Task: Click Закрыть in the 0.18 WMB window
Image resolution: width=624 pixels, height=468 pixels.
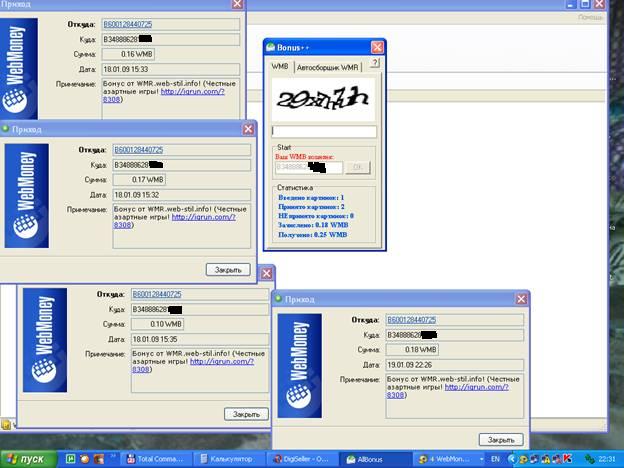Action: pyautogui.click(x=501, y=440)
